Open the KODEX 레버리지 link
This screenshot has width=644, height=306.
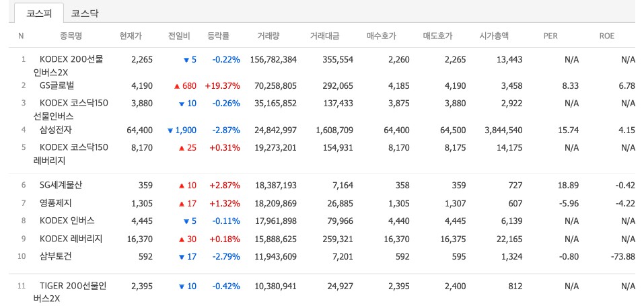[71, 239]
